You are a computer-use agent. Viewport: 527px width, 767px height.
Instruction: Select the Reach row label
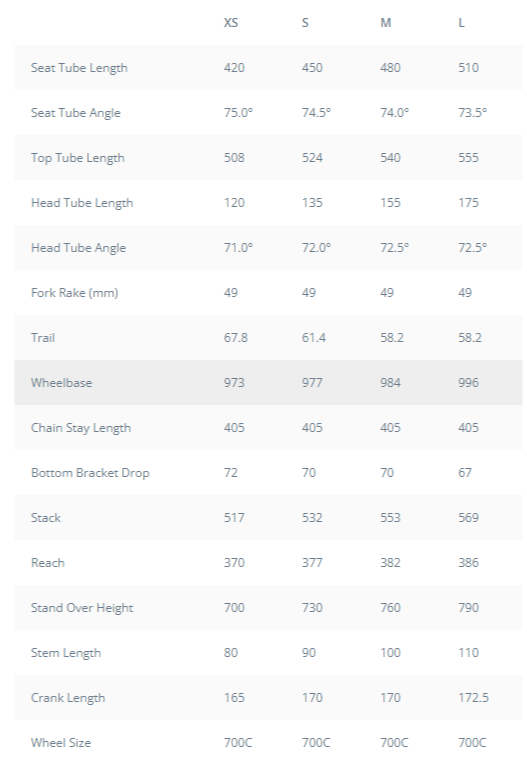coord(48,563)
